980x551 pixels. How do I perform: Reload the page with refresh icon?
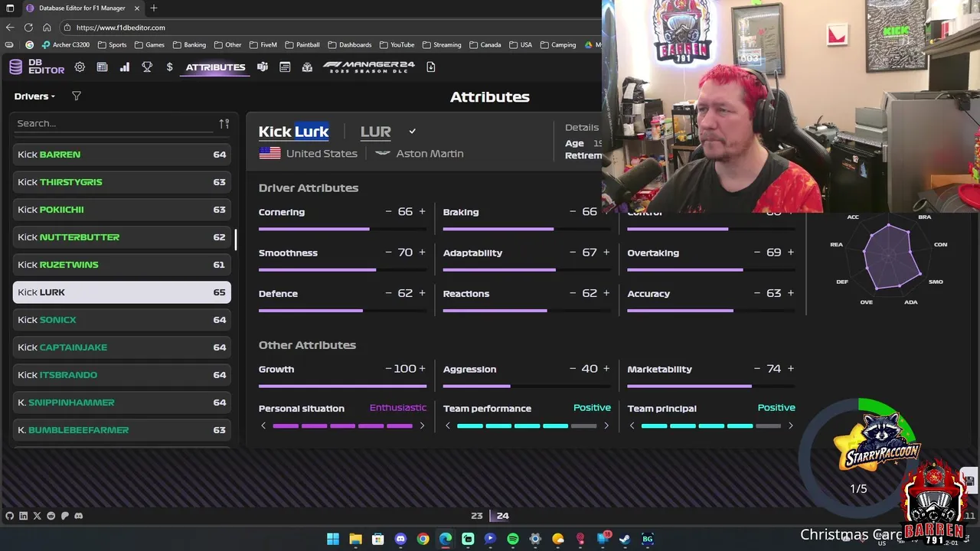pyautogui.click(x=28, y=28)
